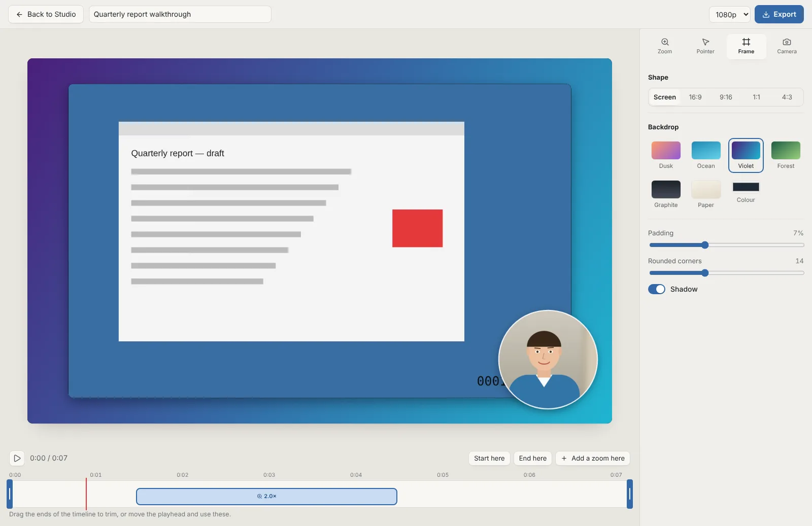Click Add a zoom here
Screen dimensions: 812x526
(x=593, y=458)
